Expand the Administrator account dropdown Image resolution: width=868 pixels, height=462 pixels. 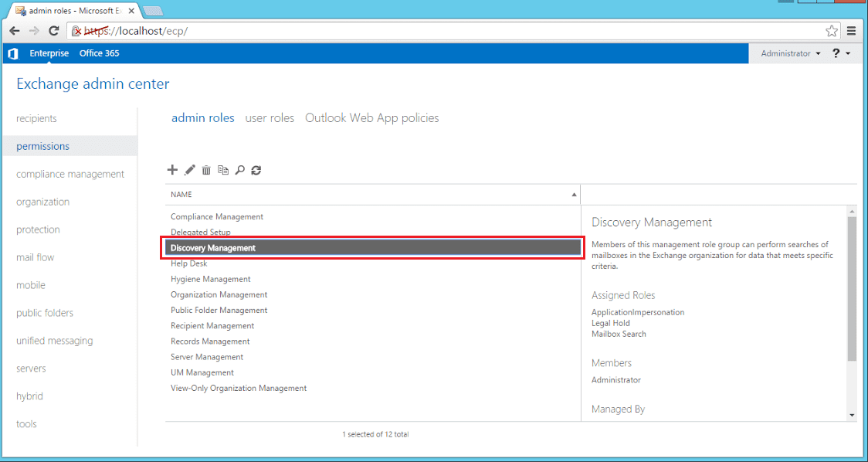pyautogui.click(x=789, y=53)
